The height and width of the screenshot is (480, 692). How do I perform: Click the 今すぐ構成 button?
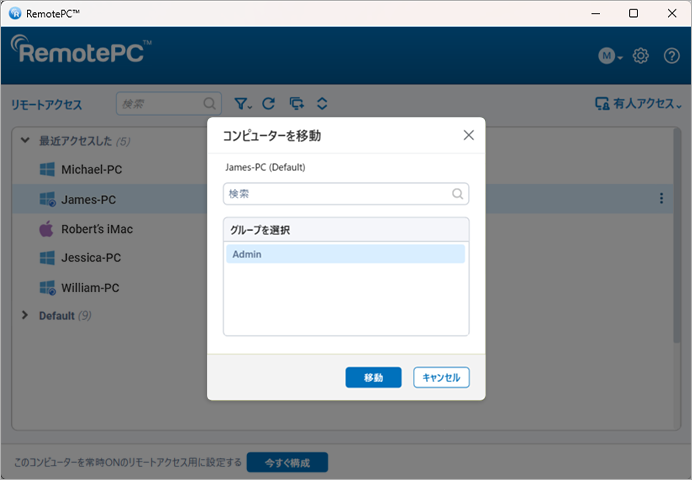(287, 462)
